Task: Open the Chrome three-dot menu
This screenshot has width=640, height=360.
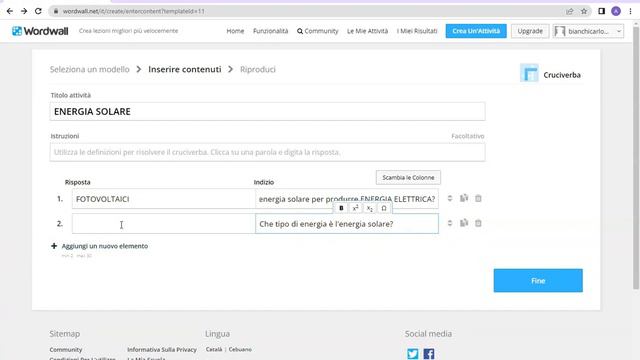Action: 631,11
